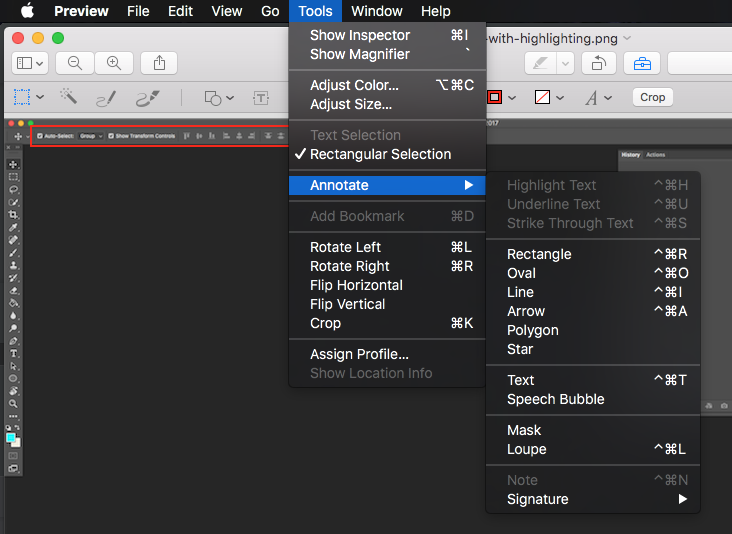732x534 pixels.
Task: Select the Eyedropper tool in Photoshop toolbox
Action: pos(13,227)
